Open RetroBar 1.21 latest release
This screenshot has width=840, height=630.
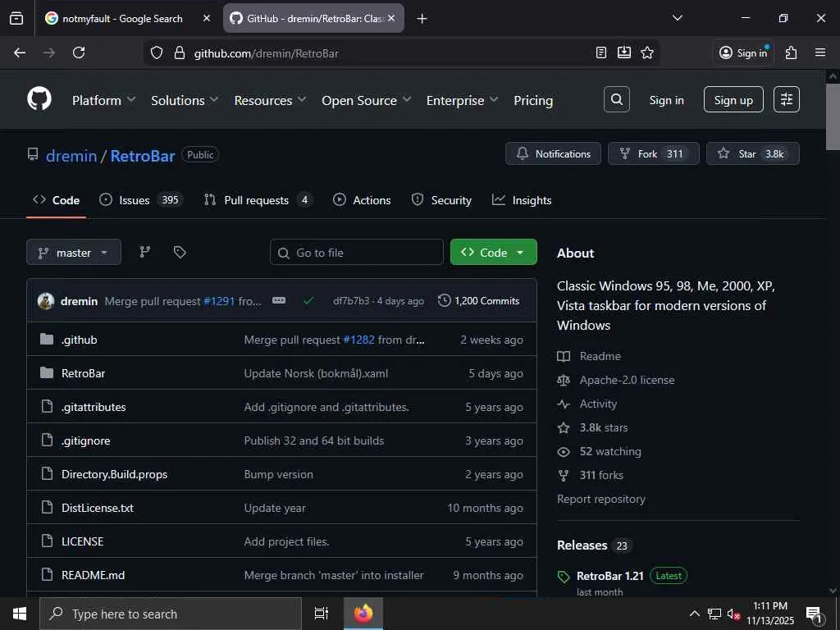point(609,576)
